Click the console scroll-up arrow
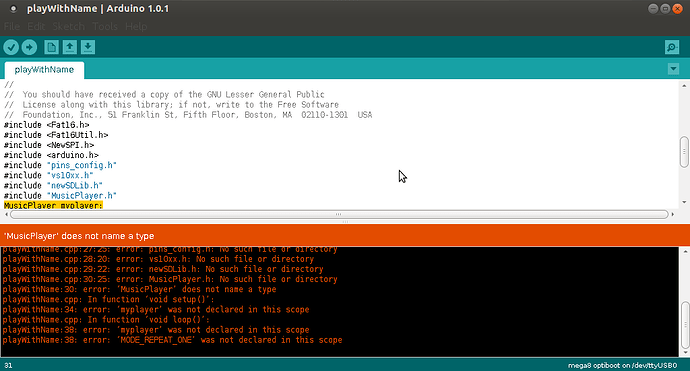The height and width of the screenshot is (371, 690). (x=685, y=252)
